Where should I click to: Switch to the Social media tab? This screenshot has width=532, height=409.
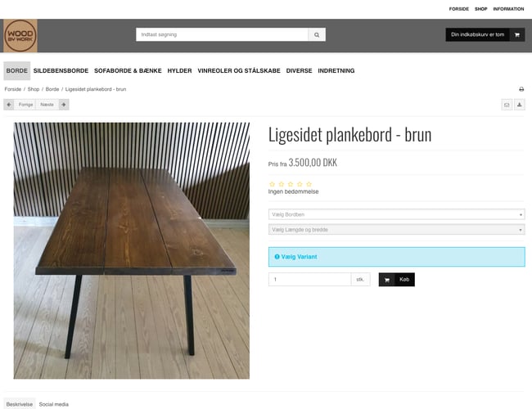(x=53, y=404)
